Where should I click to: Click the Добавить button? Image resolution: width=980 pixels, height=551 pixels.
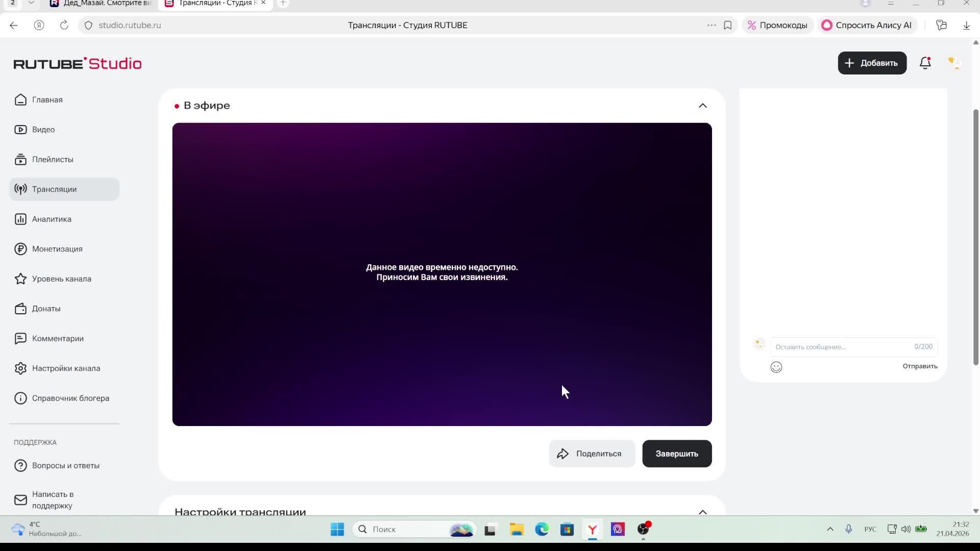click(x=872, y=63)
